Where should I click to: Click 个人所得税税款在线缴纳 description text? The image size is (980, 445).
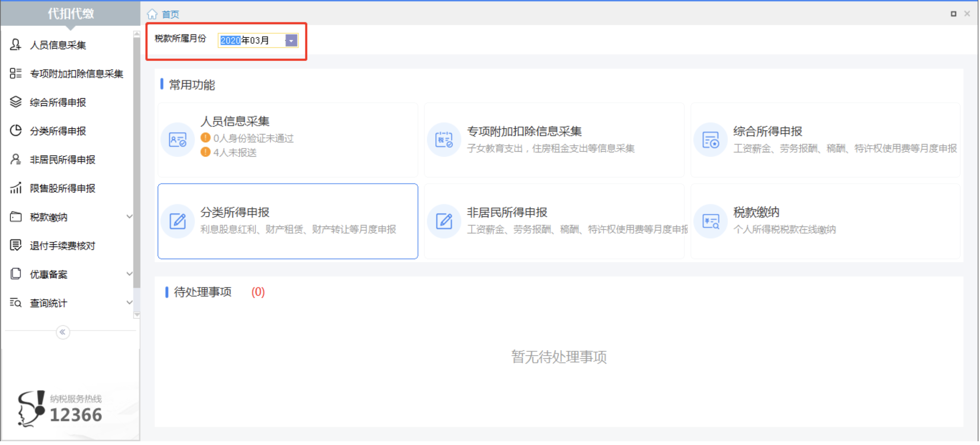(785, 230)
